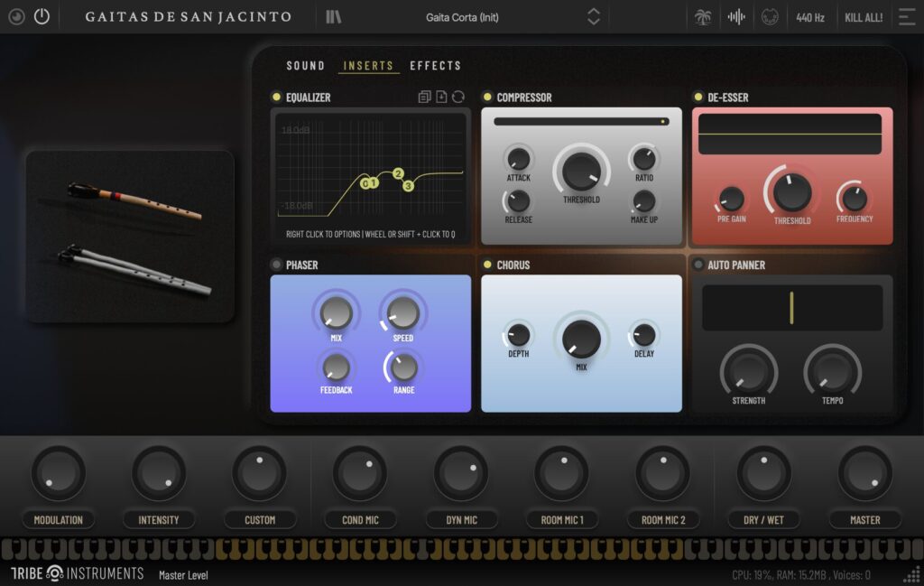The width and height of the screenshot is (924, 586).
Task: Click the Dry / Wet label button
Action: coord(763,520)
